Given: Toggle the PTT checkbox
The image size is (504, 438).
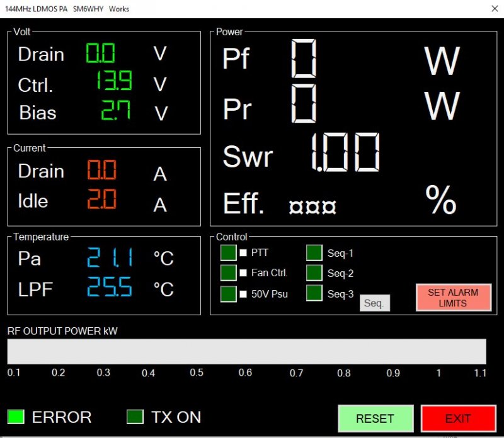Looking at the screenshot, I should (243, 253).
